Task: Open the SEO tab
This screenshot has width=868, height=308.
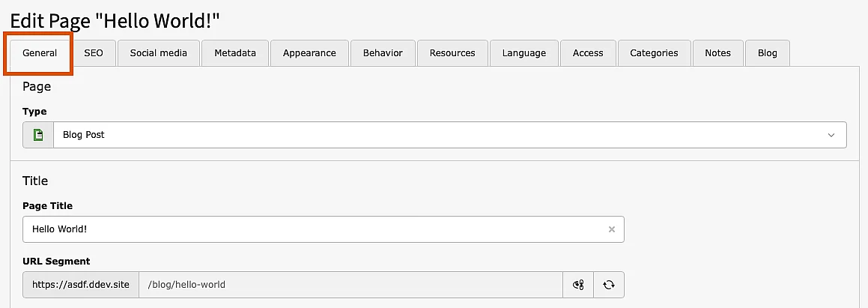Action: pos(94,53)
